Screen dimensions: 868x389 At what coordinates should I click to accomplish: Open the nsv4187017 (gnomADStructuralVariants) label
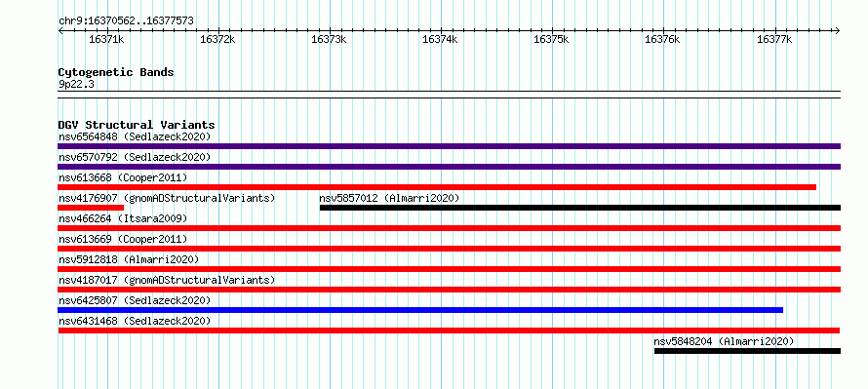point(167,280)
